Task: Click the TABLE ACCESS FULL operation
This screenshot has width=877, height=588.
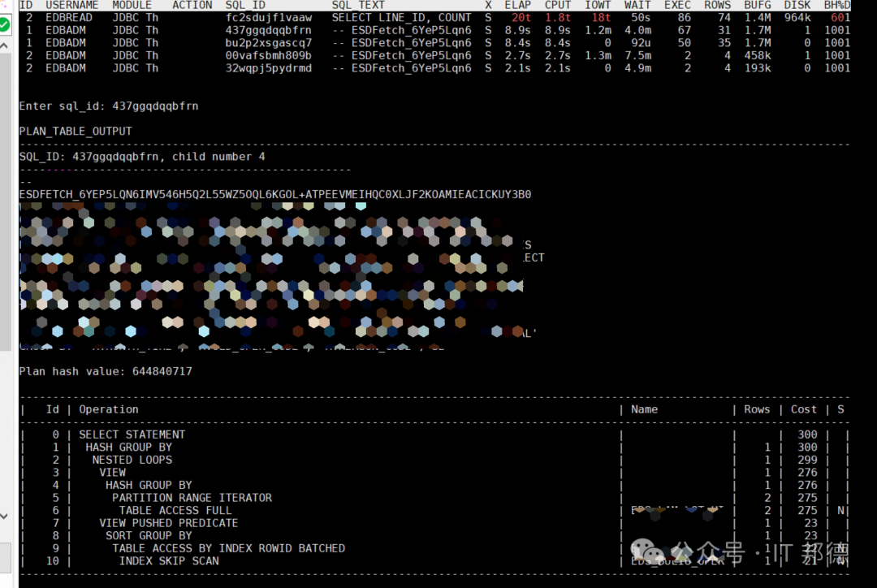Action: coord(175,510)
